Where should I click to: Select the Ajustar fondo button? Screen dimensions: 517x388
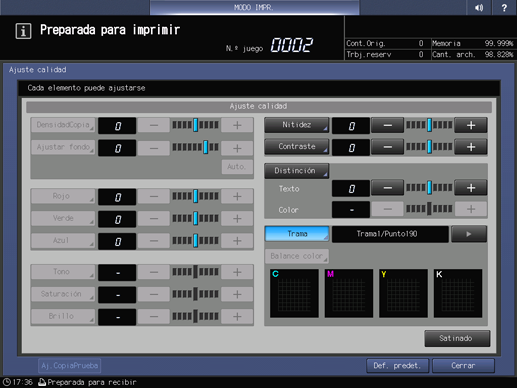[x=63, y=147]
